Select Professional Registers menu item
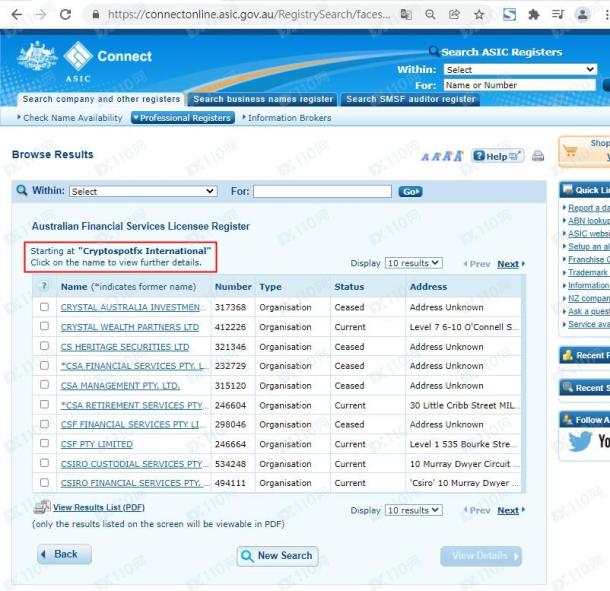Image resolution: width=610 pixels, height=591 pixels. click(x=183, y=117)
